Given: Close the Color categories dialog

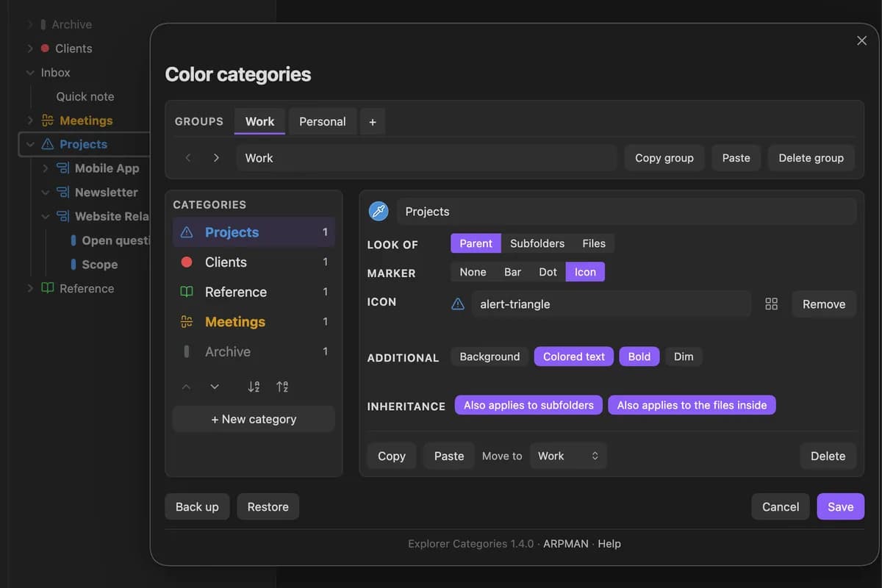Looking at the screenshot, I should [x=862, y=40].
